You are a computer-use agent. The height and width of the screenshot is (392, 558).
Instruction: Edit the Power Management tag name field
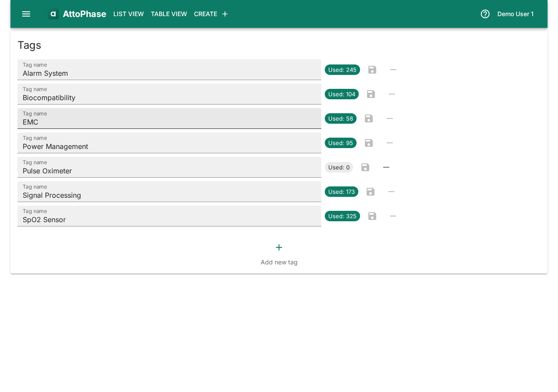click(169, 146)
